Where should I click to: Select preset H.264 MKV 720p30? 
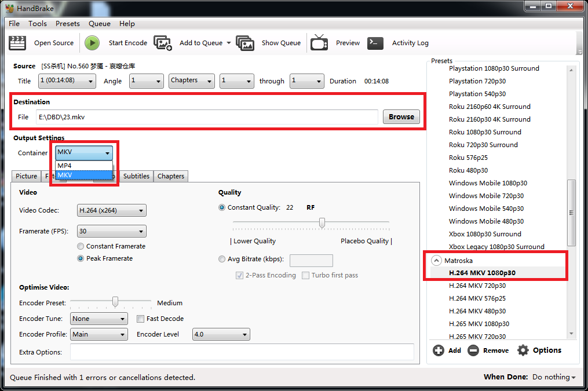tap(477, 286)
